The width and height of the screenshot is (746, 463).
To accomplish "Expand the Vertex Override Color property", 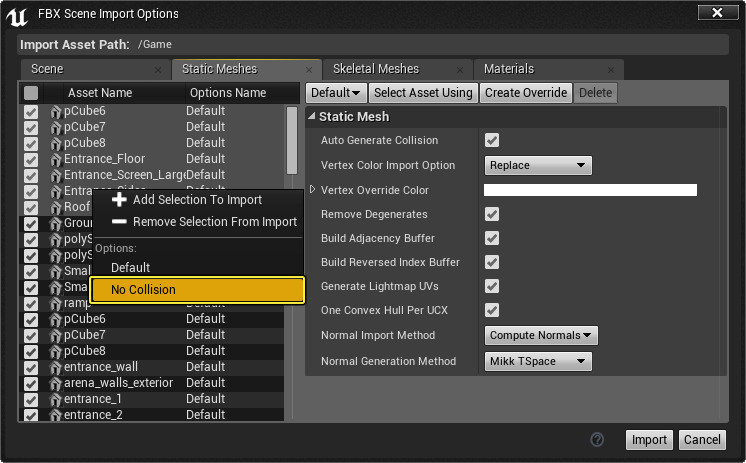I will pyautogui.click(x=313, y=190).
